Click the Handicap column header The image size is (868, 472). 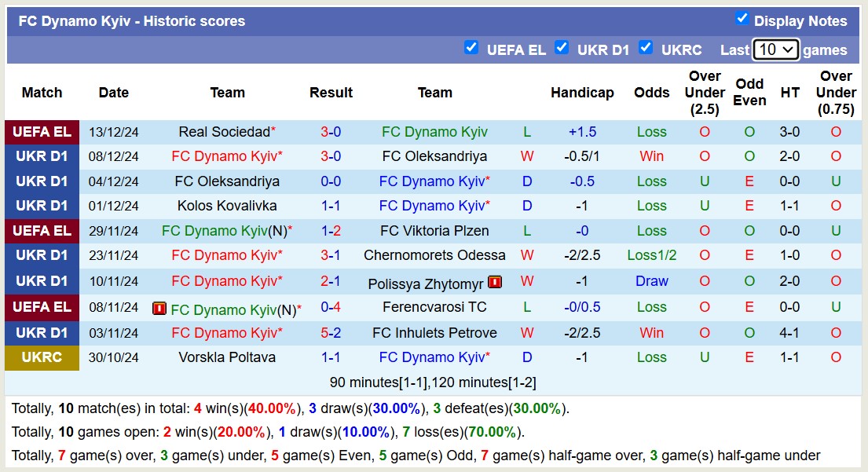[583, 93]
